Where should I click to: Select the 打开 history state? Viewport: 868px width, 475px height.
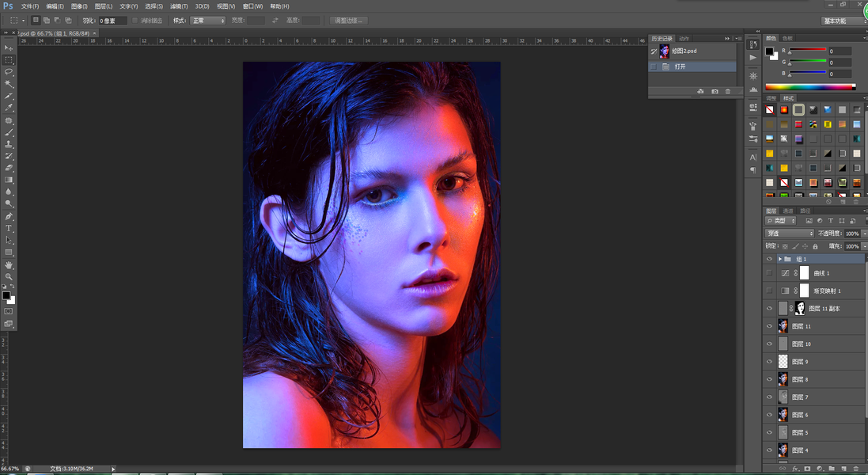point(680,66)
